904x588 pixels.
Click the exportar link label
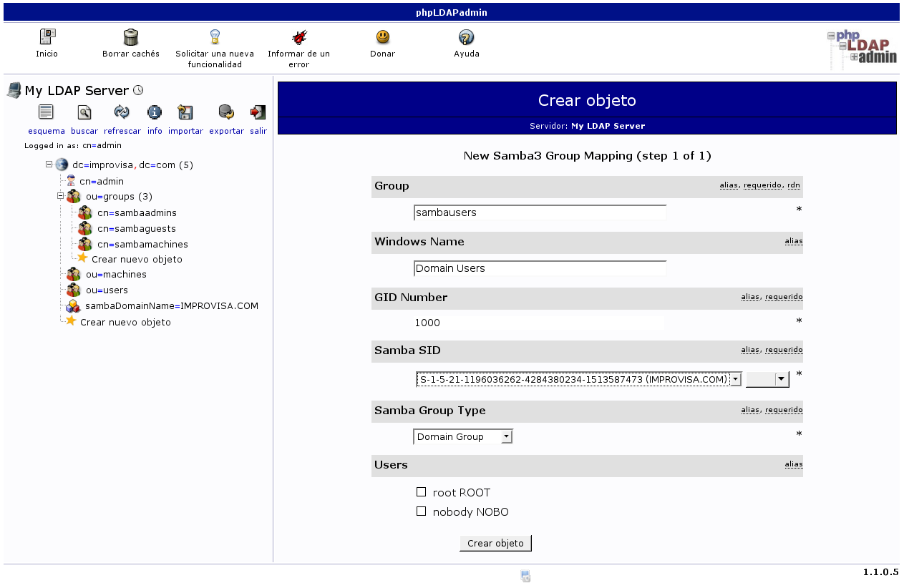[x=226, y=131]
